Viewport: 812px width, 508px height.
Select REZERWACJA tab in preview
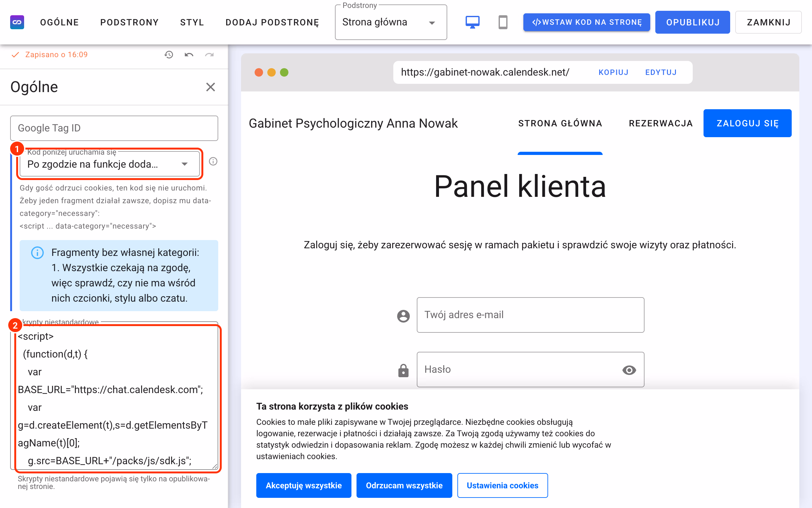[661, 123]
